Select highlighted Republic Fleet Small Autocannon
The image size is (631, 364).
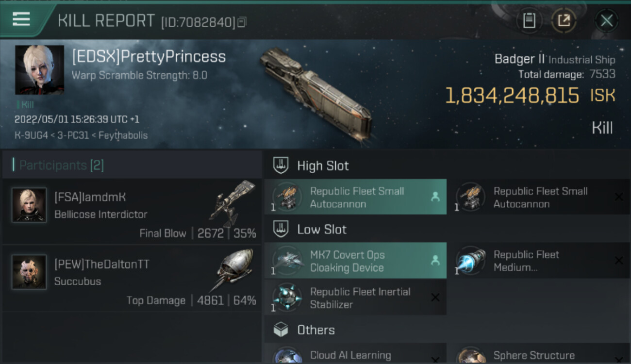[x=355, y=197]
